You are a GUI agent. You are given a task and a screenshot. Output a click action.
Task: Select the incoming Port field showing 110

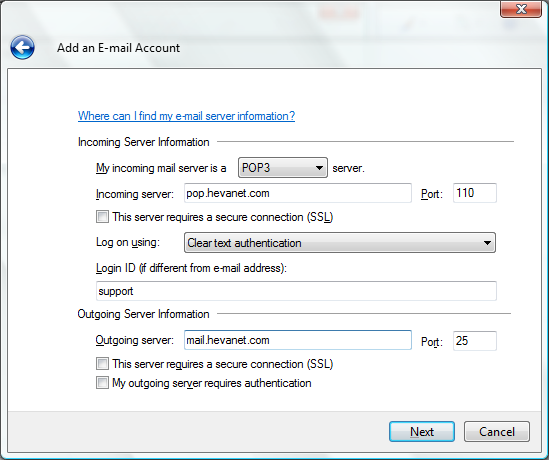[x=475, y=193]
